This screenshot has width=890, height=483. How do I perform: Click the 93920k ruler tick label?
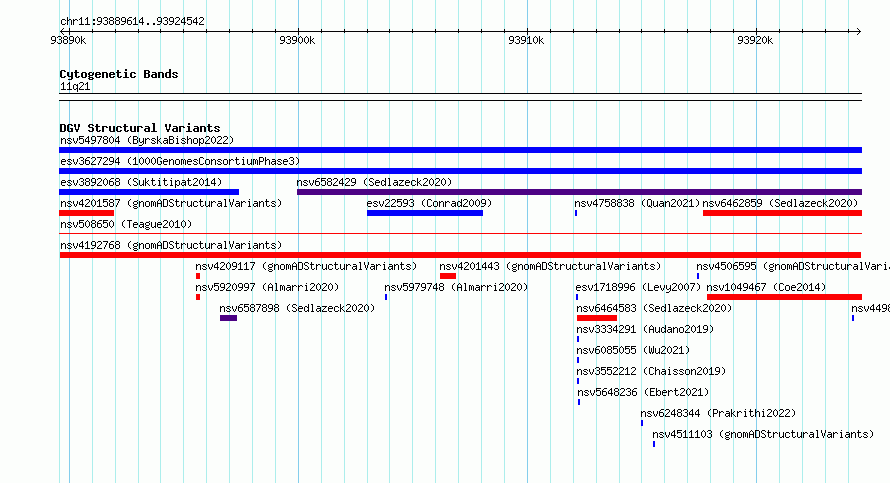(755, 40)
